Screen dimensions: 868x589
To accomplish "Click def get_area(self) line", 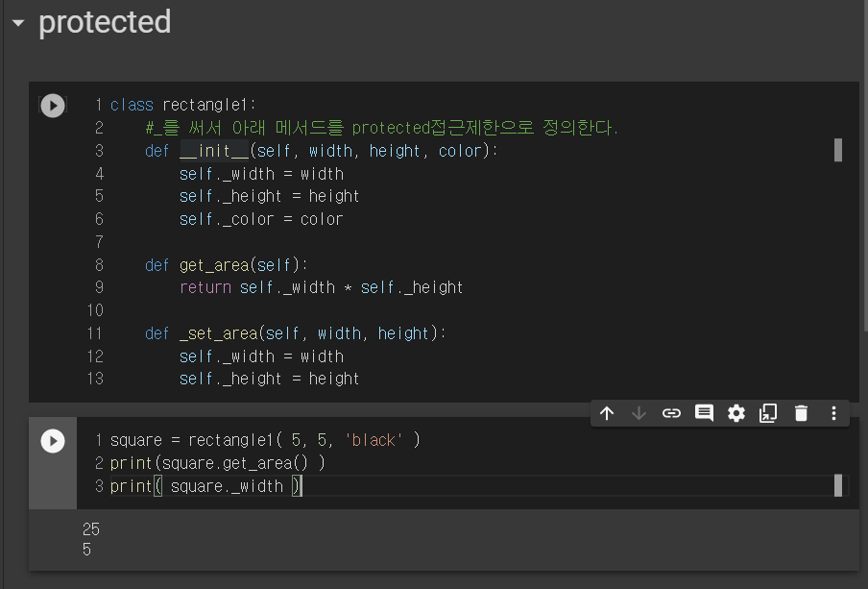I will 226,265.
